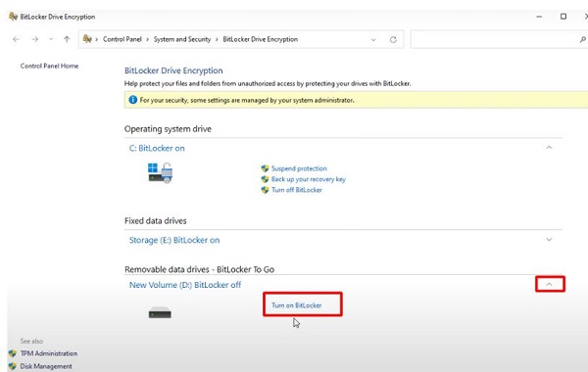Go up one level with up arrow

pos(67,39)
